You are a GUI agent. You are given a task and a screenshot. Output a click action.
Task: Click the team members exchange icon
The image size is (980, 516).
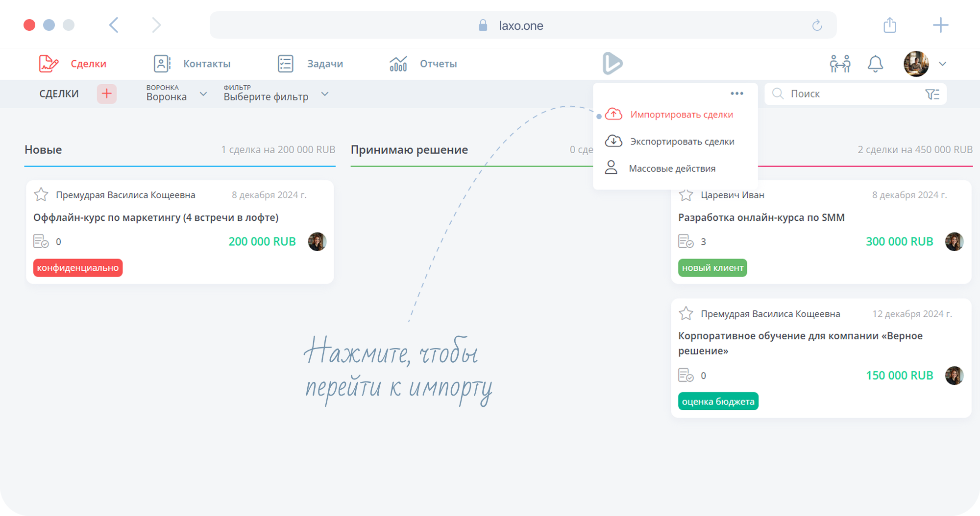[840, 64]
